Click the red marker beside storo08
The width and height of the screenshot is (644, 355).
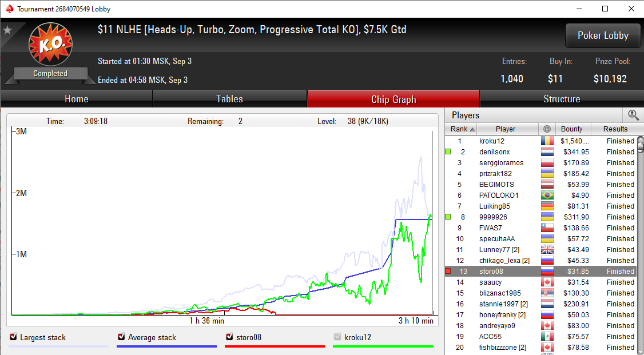point(448,272)
